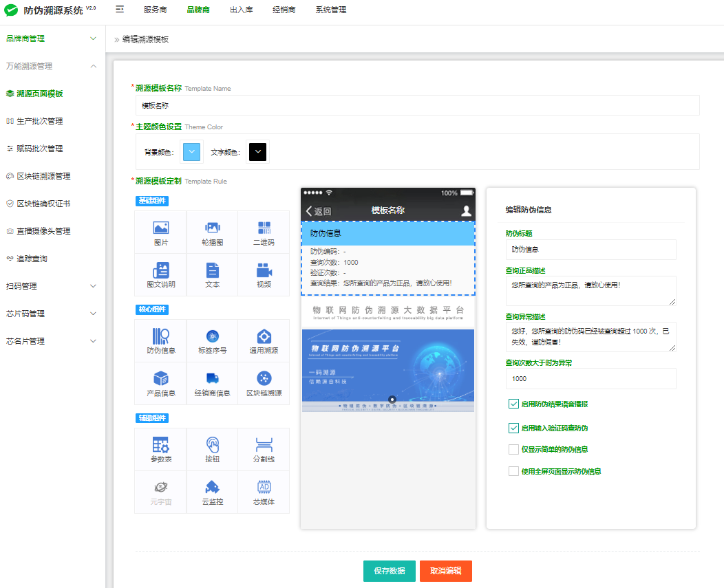Screen dimensions: 724x588
Task: Insert the 参数表 parameter table component
Action: pyautogui.click(x=161, y=450)
